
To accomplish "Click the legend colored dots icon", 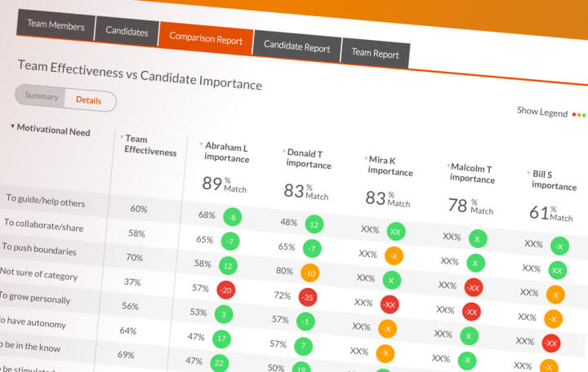I will (579, 115).
